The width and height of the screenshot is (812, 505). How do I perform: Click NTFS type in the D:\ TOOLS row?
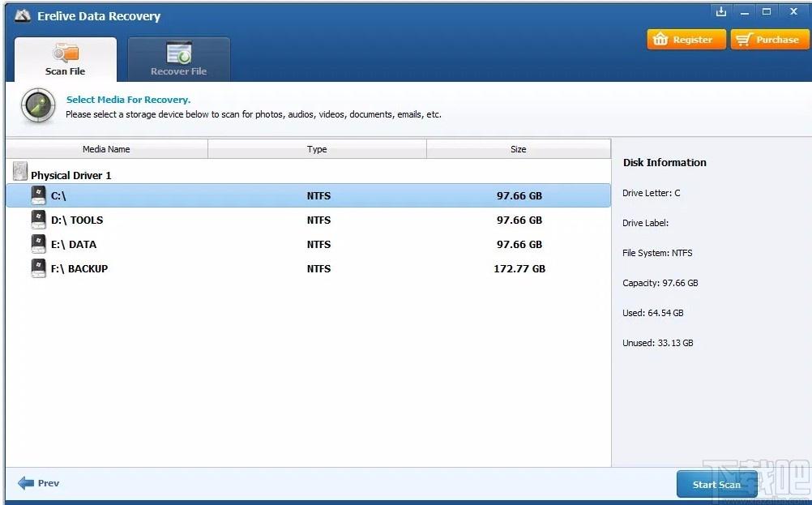[x=318, y=220]
